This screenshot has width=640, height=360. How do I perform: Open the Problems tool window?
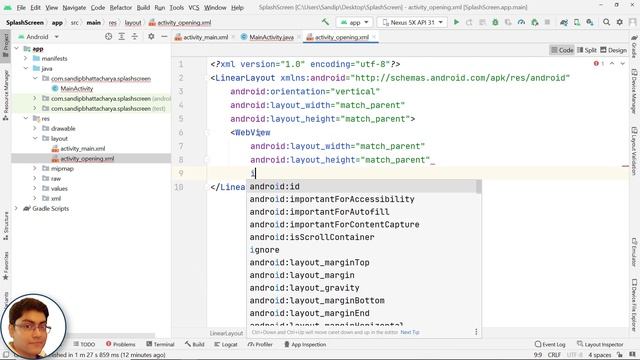pos(120,344)
